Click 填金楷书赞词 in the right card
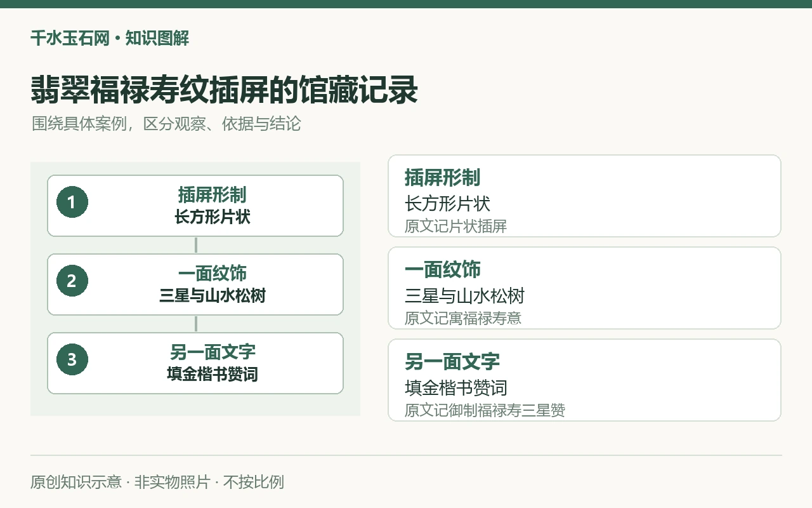This screenshot has width=812, height=508. (456, 388)
